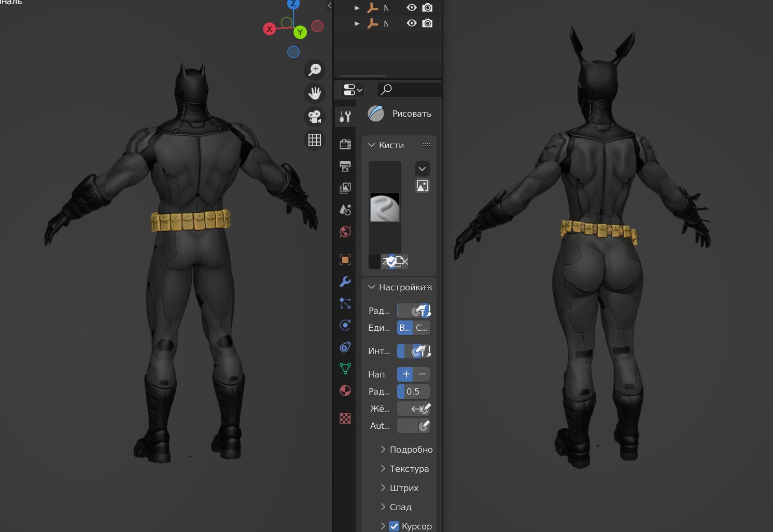Click the dim red negative X gizmo circle

[317, 26]
